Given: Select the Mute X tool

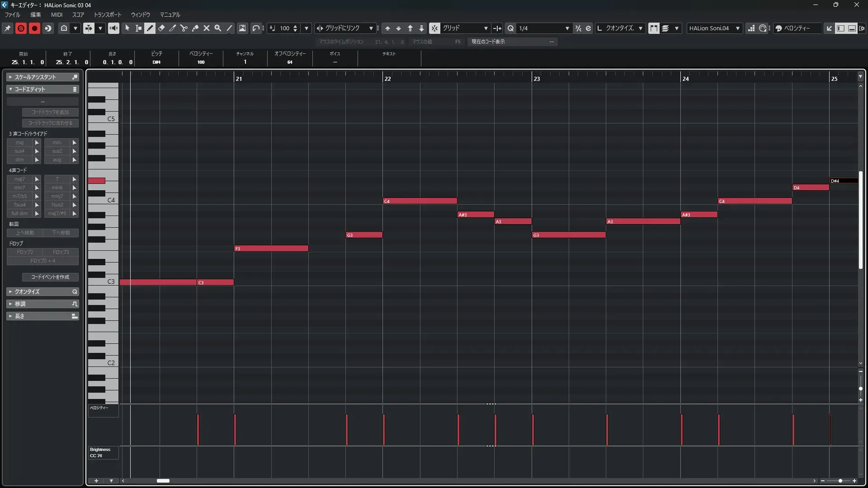Looking at the screenshot, I should point(207,28).
